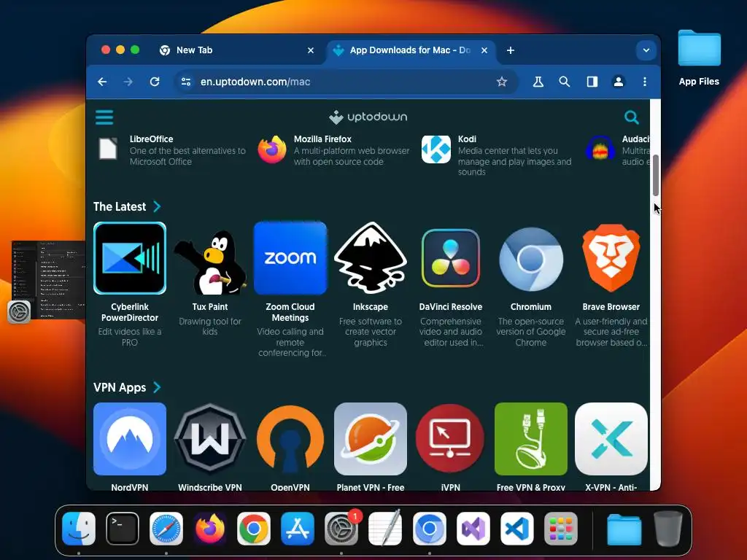
Task: Expand The Latest section arrow
Action: coord(157,206)
